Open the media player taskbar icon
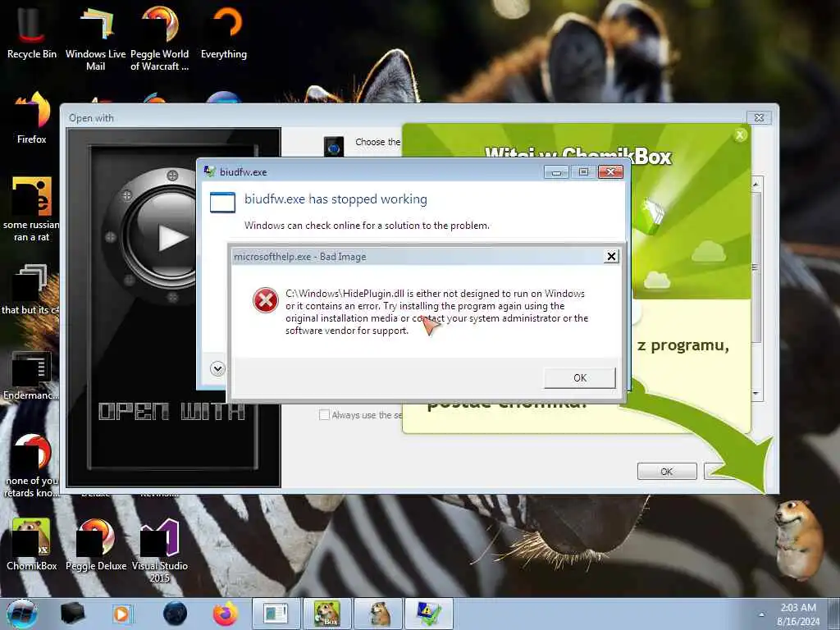The image size is (840, 630). pyautogui.click(x=122, y=614)
